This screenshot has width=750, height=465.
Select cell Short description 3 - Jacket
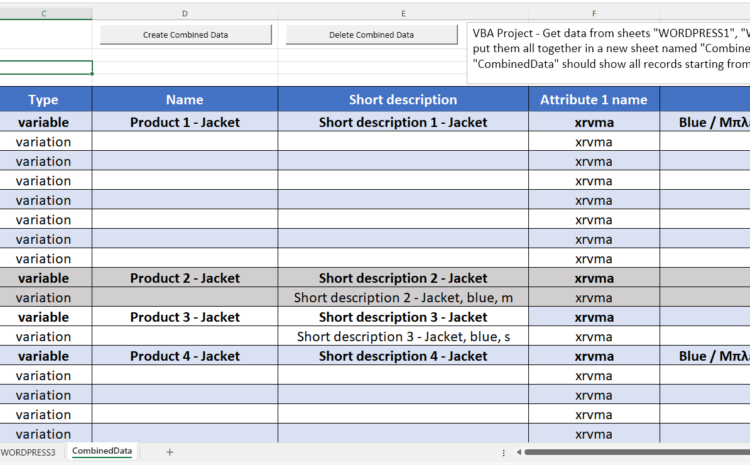(403, 317)
